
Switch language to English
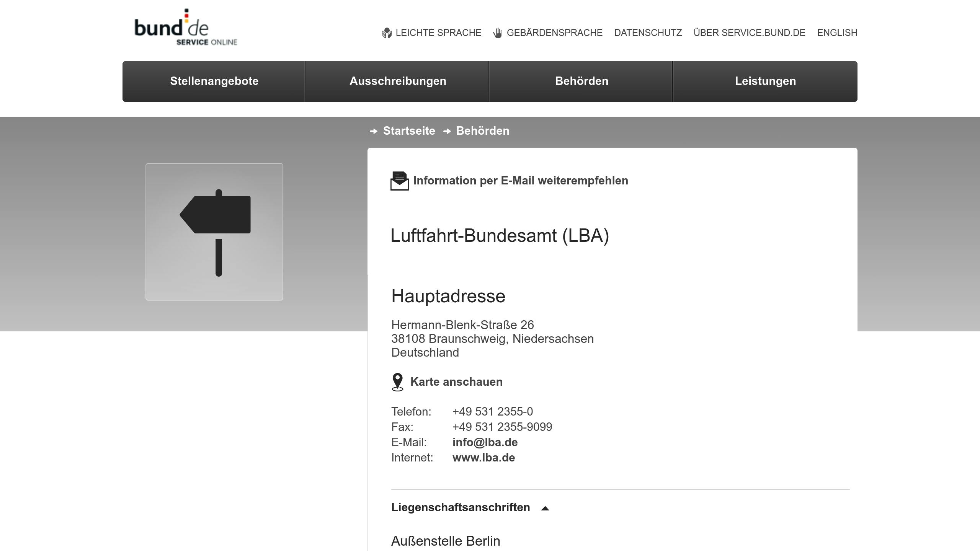point(837,33)
